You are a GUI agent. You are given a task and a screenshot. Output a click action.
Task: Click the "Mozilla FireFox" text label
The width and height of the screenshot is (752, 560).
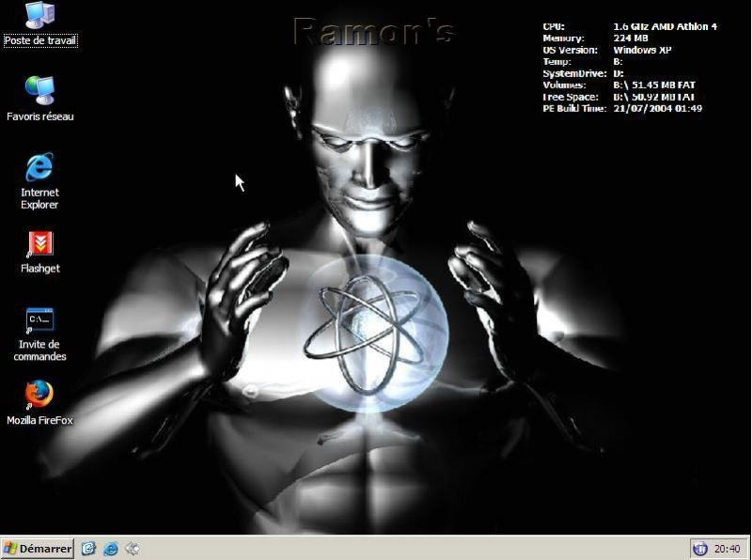[39, 420]
